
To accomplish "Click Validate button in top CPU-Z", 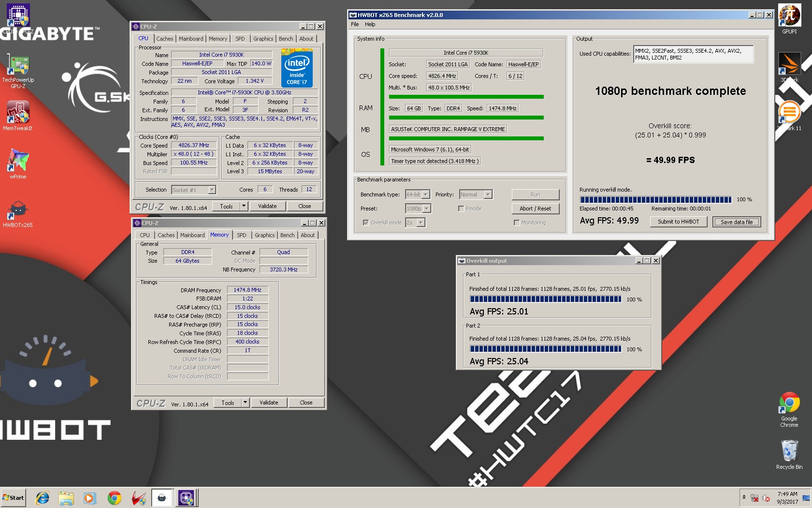I will tap(267, 206).
